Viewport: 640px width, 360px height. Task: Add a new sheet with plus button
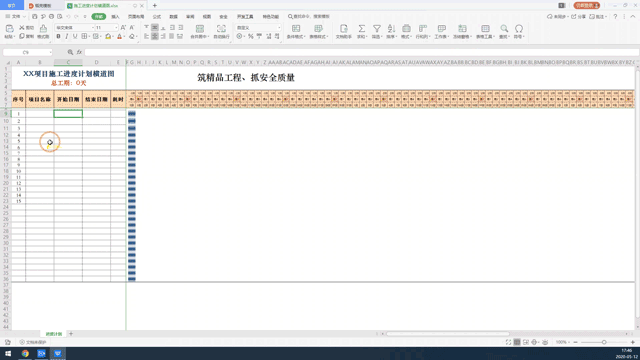71,333
